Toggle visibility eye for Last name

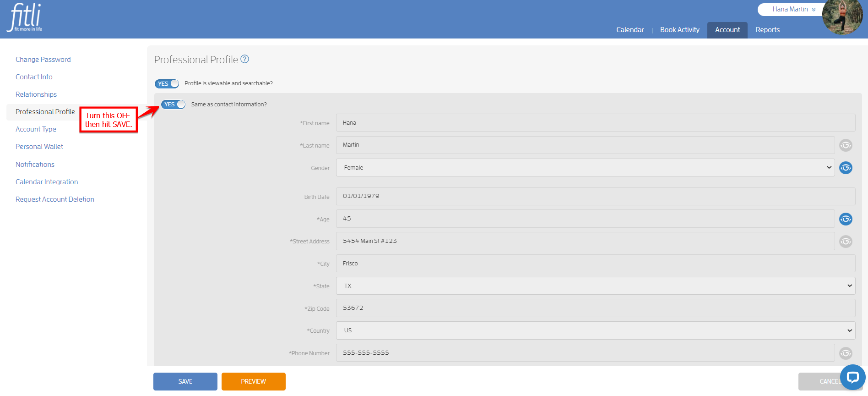846,145
